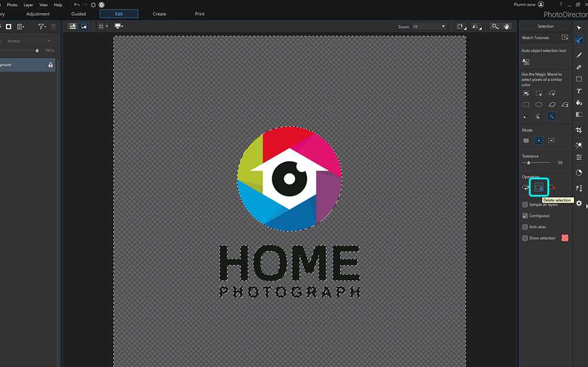Open the Watch Tutorials video icon
This screenshot has height=367, width=588.
click(564, 38)
